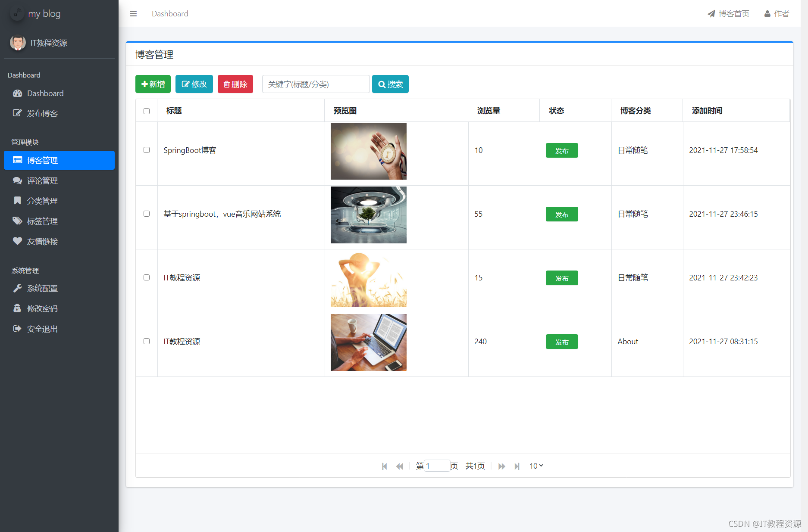Open 分类管理 in the sidebar
The height and width of the screenshot is (532, 808).
(59, 201)
